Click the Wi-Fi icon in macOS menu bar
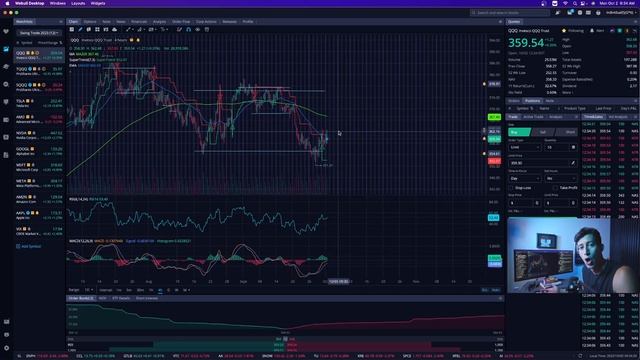The height and width of the screenshot is (360, 640). (565, 3)
